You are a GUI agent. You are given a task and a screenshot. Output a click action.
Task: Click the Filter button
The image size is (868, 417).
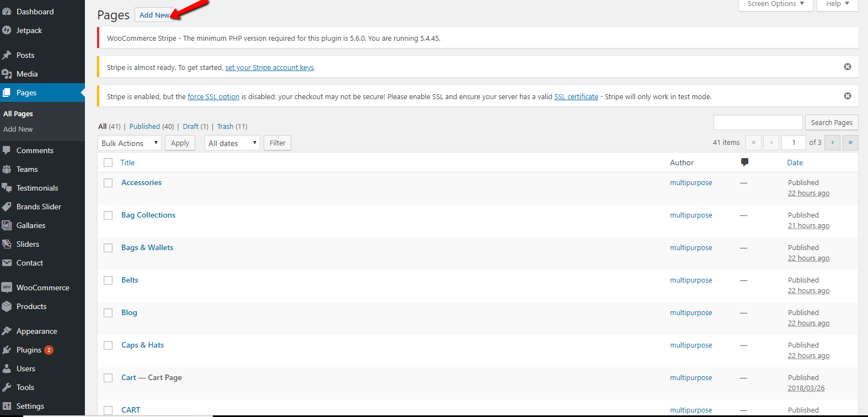pos(277,143)
